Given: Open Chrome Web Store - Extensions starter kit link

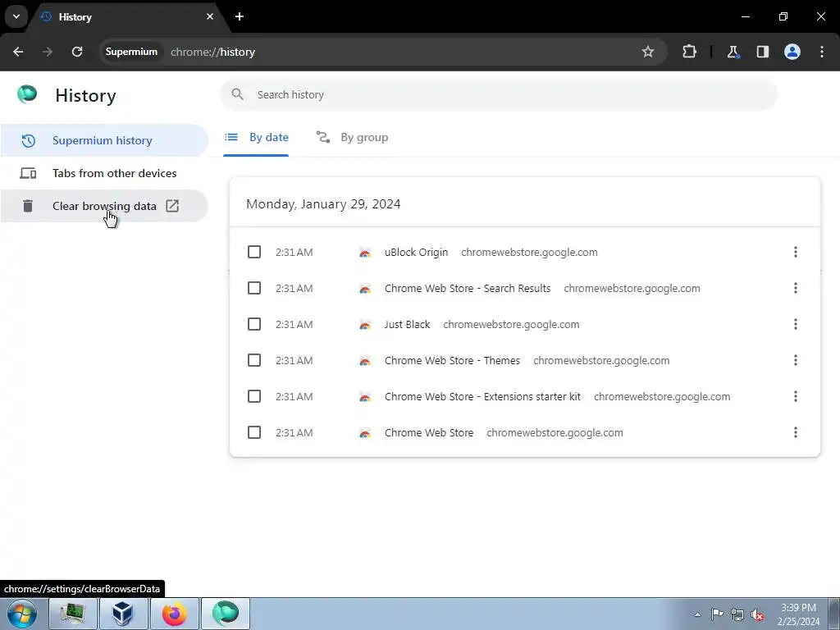Looking at the screenshot, I should pyautogui.click(x=482, y=396).
